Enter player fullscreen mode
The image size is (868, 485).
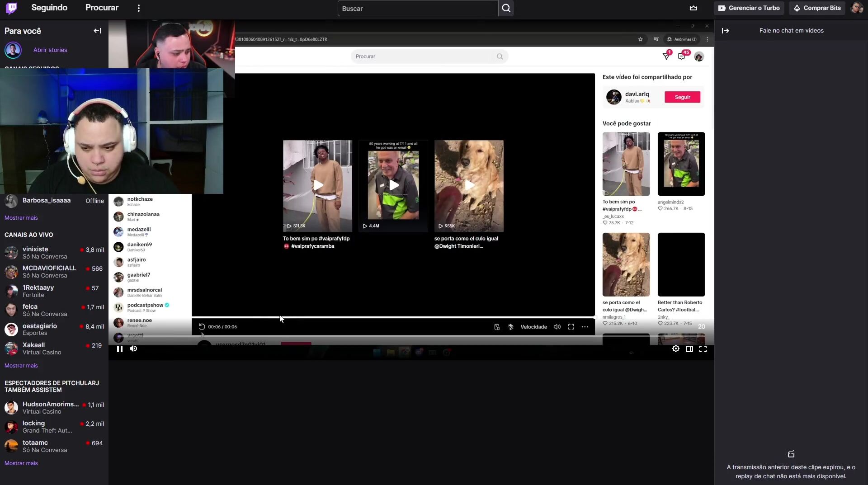pyautogui.click(x=703, y=349)
